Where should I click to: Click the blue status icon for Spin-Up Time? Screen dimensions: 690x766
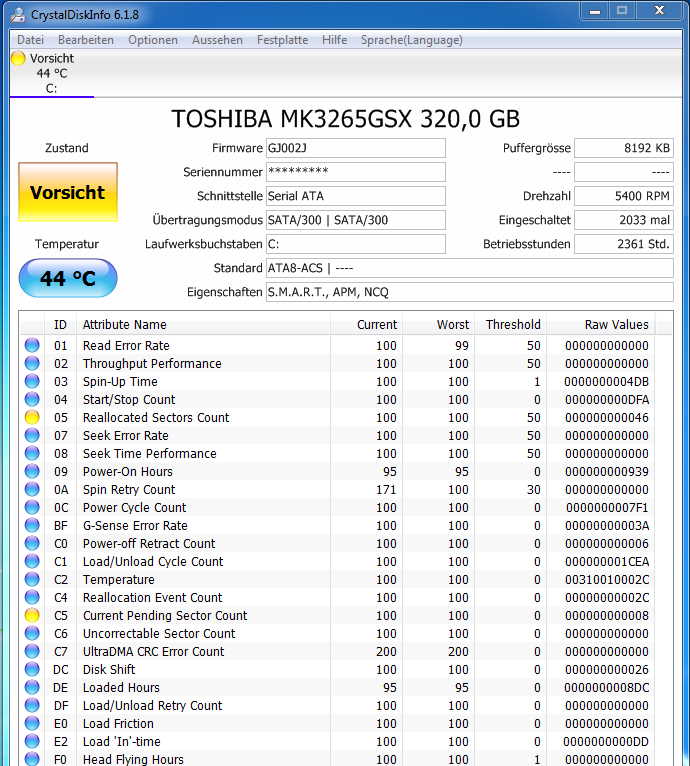[x=32, y=381]
